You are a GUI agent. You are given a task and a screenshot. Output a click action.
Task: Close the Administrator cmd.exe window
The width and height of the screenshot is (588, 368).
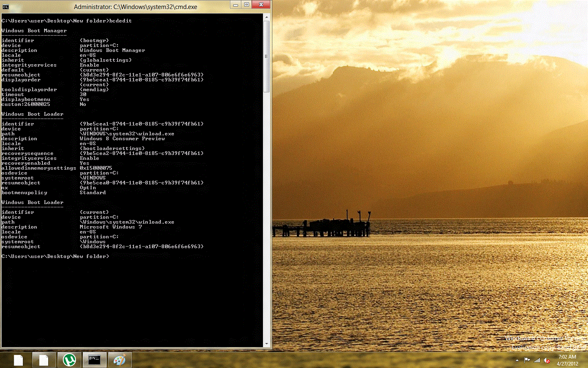(261, 5)
